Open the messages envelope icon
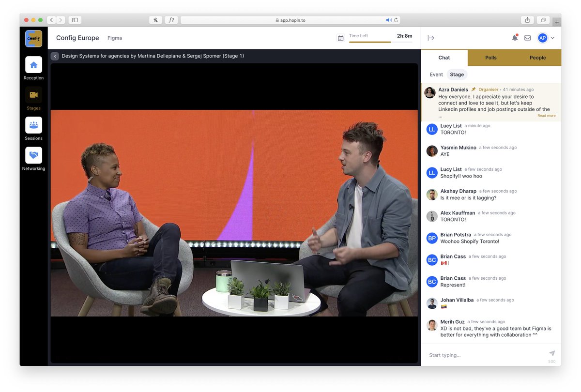Screen dimensions: 581x392 coord(528,38)
